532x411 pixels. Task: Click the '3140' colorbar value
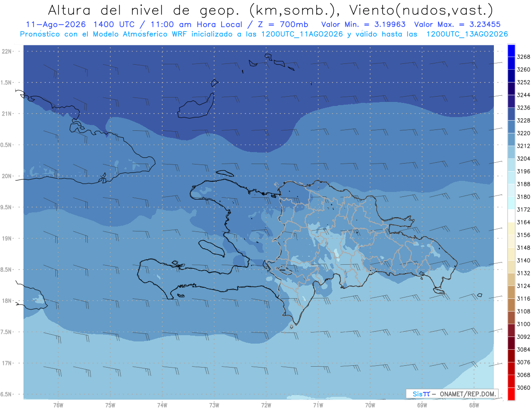[x=524, y=261]
